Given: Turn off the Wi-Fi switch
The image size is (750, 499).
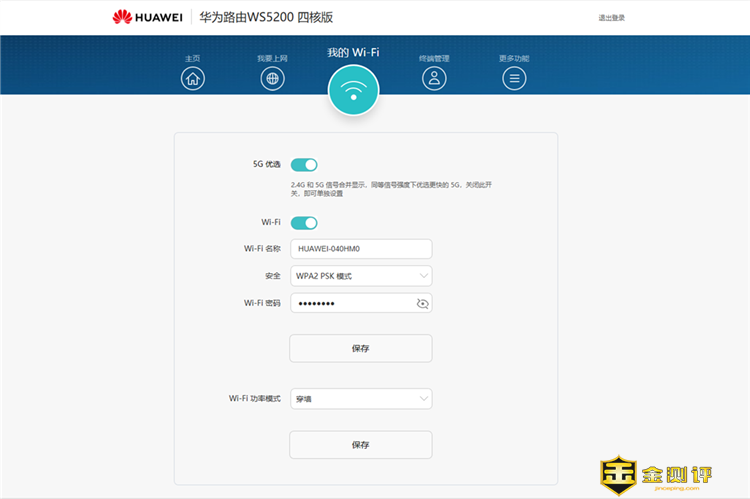Looking at the screenshot, I should (x=304, y=223).
